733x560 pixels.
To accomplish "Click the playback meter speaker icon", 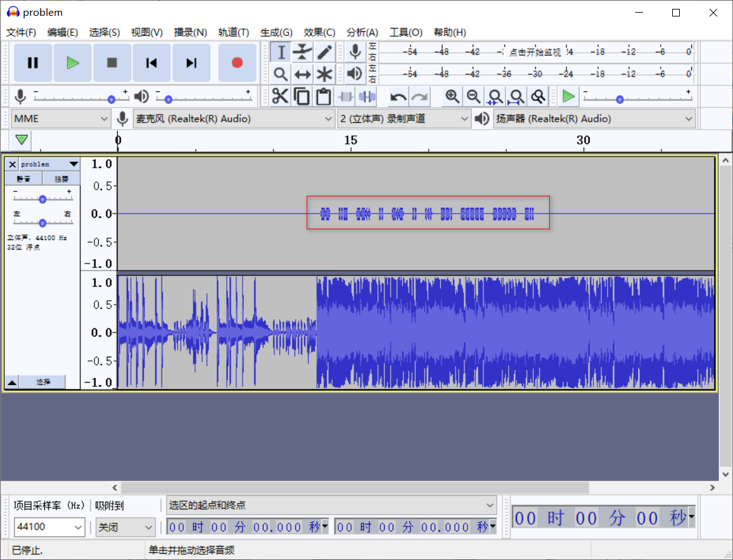I will click(355, 74).
